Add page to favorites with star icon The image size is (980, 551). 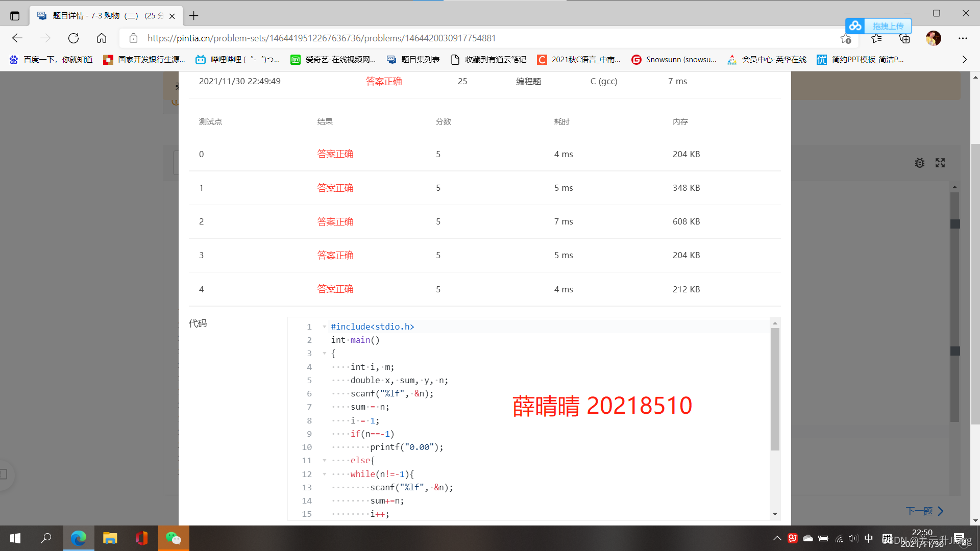pos(845,39)
